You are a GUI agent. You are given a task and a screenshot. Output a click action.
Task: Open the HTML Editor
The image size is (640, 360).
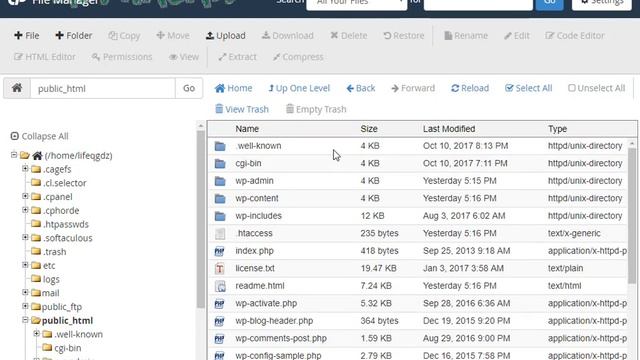point(45,57)
